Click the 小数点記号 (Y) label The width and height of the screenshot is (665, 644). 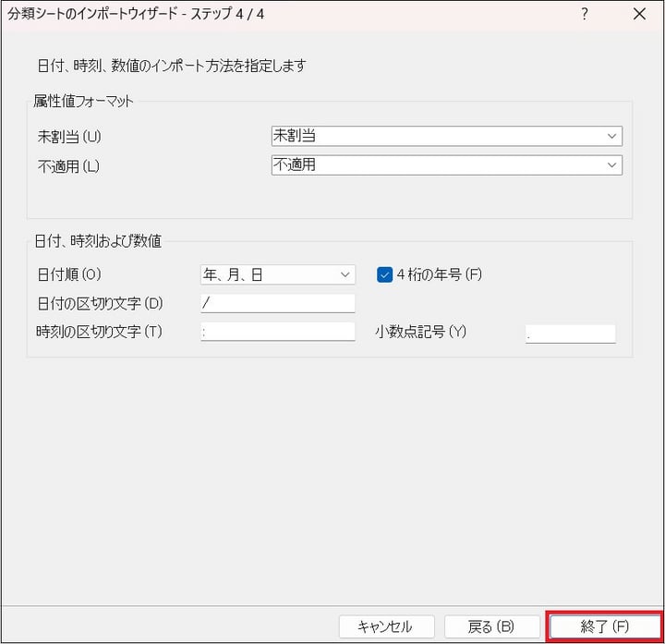point(420,332)
